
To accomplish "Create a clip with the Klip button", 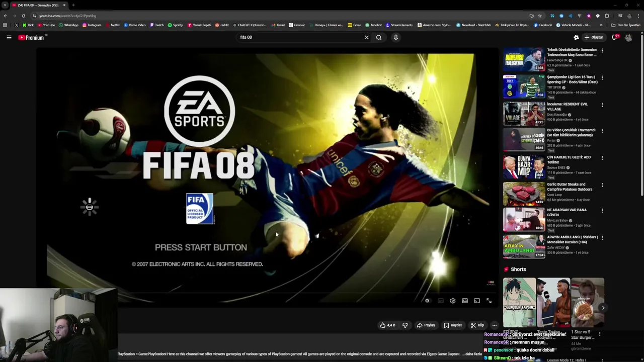I will pos(477,325).
